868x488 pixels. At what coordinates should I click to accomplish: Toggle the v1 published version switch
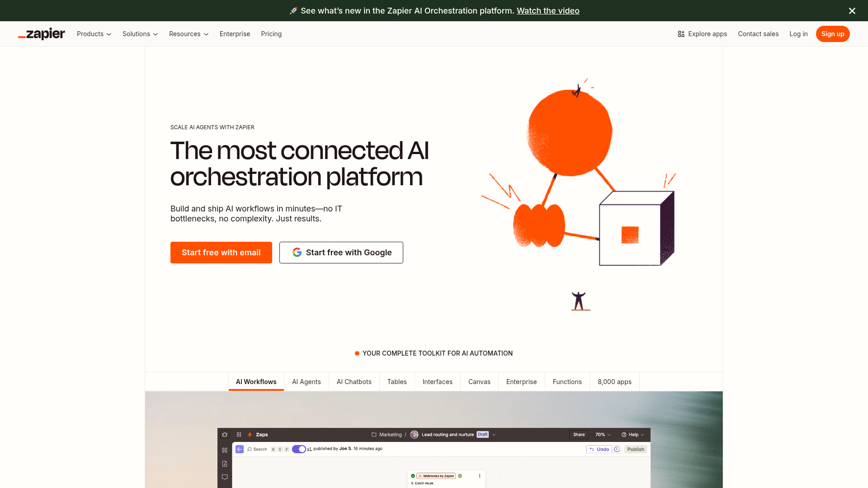click(299, 449)
